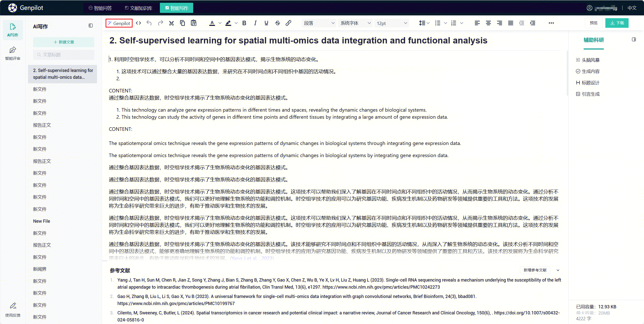Show more toolbar options ellipsis
644x324 pixels.
[551, 23]
